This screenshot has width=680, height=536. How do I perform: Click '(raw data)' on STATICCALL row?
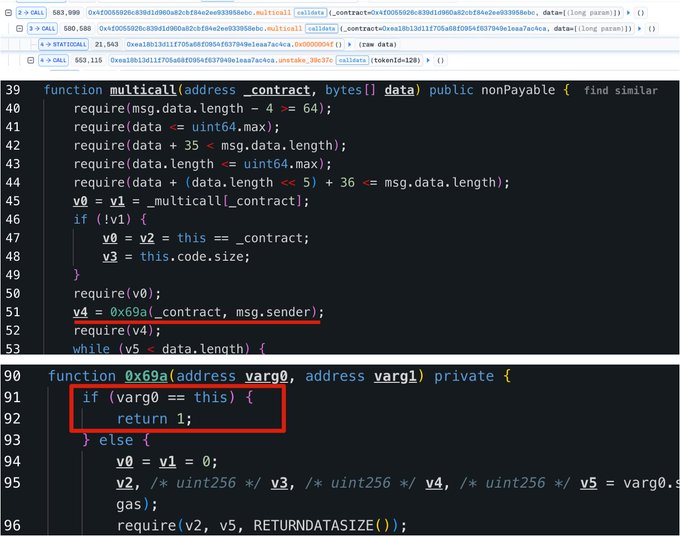pos(377,44)
